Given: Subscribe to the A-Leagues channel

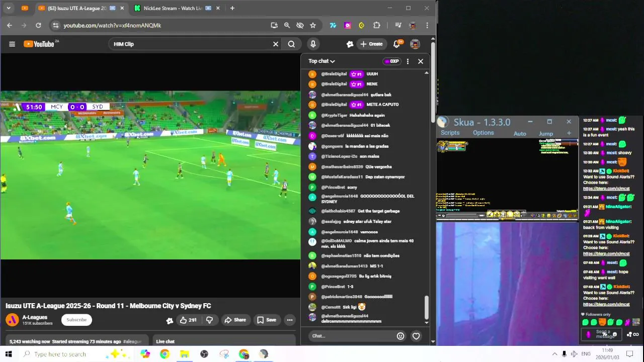Looking at the screenshot, I should (76, 320).
